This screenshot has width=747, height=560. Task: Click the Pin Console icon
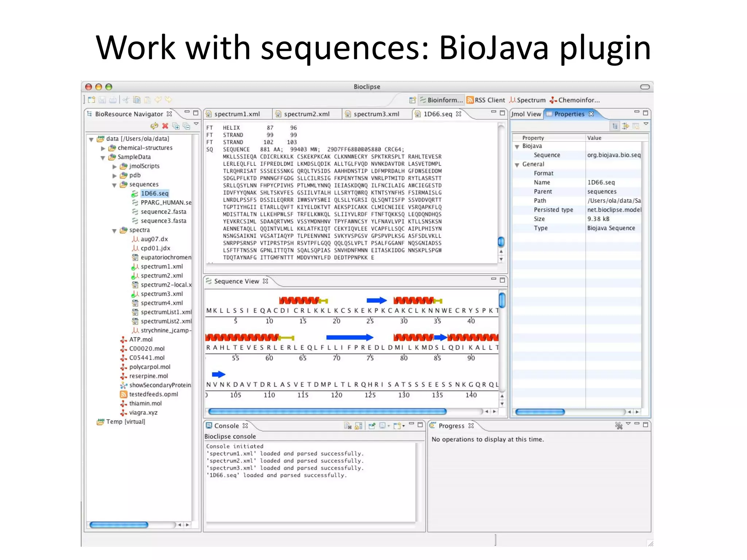(x=372, y=425)
